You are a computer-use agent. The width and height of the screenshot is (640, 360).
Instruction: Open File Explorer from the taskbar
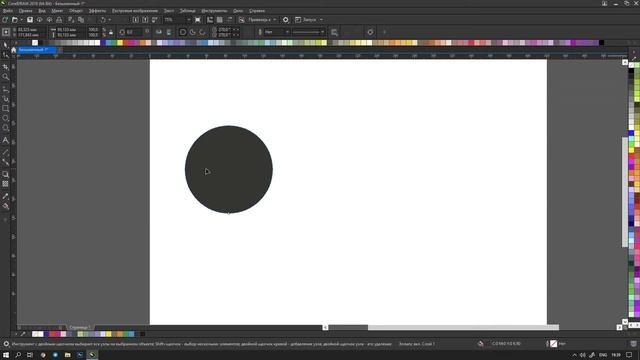[x=67, y=355]
